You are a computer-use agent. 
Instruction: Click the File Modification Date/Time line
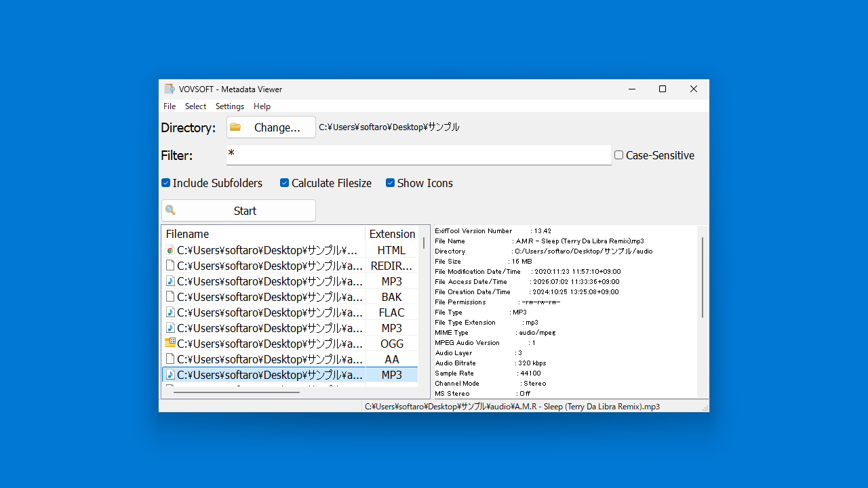pyautogui.click(x=528, y=272)
